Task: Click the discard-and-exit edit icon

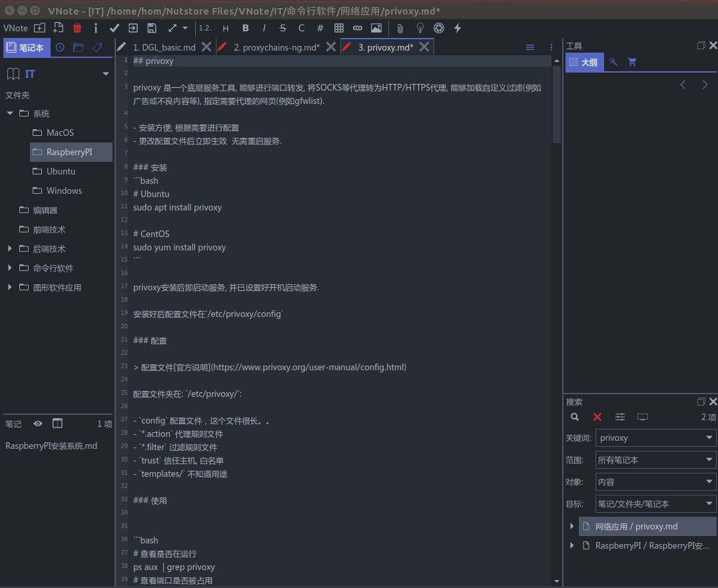Action: 133,28
